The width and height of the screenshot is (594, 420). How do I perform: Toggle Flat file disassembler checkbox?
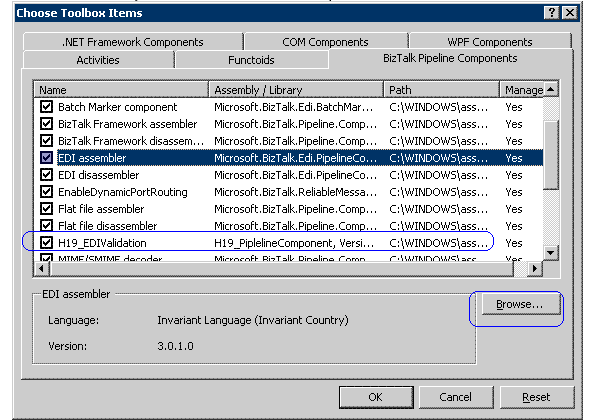coord(47,226)
